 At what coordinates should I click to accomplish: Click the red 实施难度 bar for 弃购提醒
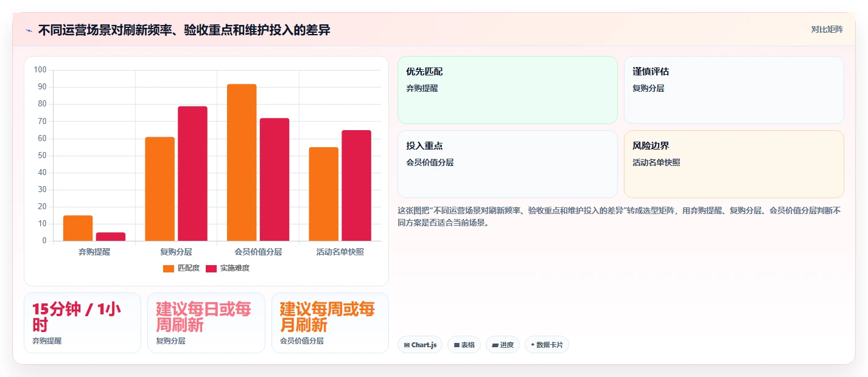coord(111,237)
